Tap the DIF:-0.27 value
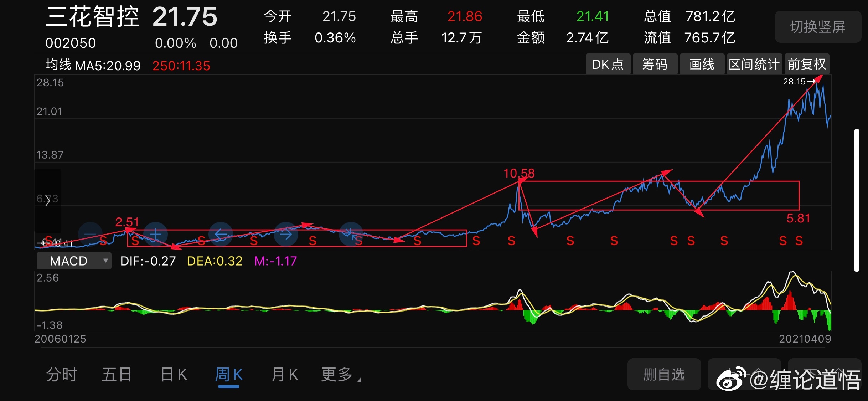 tap(148, 261)
